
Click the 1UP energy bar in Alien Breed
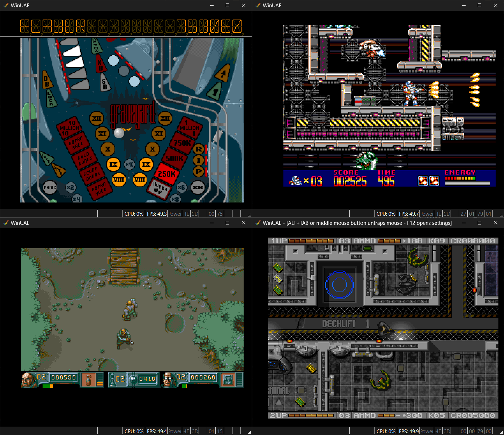pyautogui.click(x=311, y=241)
